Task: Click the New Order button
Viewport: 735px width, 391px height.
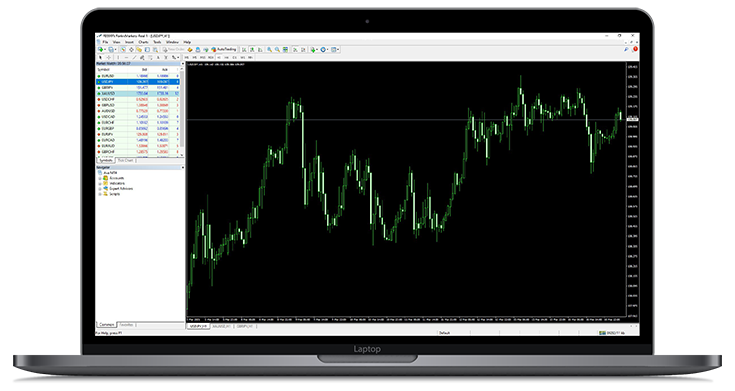Action: point(174,49)
